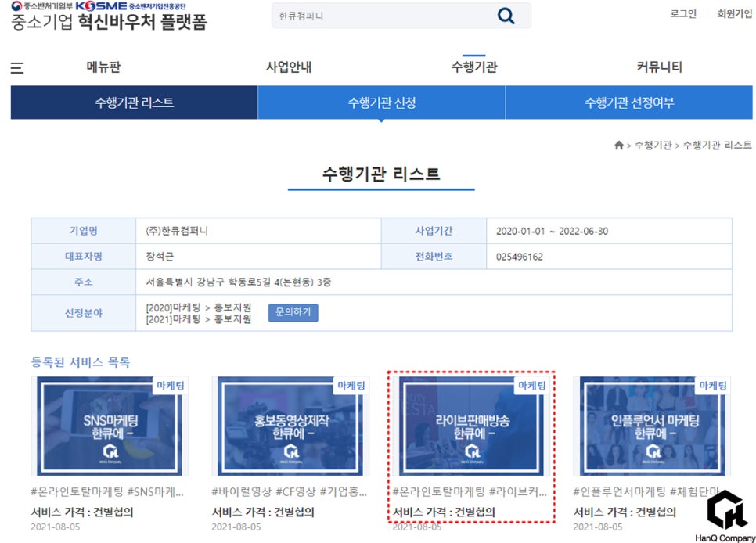
Task: Open the 인플루언서 마케팅 한큐에 thumbnail
Action: [653, 426]
